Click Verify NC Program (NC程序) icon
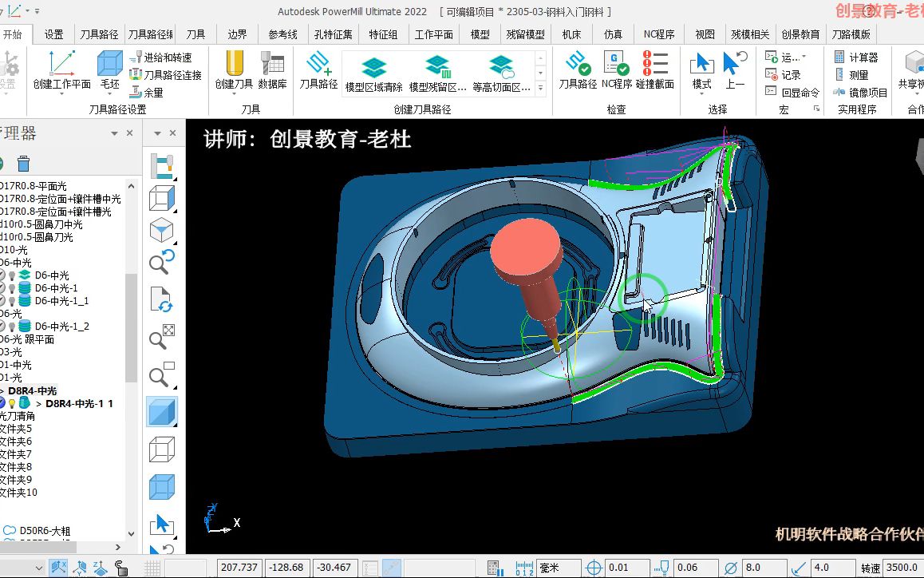This screenshot has width=924, height=578. point(616,64)
